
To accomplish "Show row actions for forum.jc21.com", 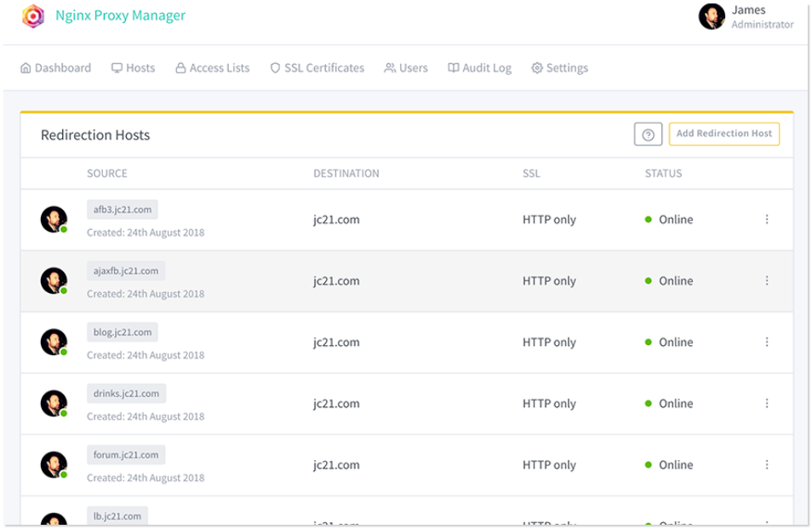I will [766, 465].
